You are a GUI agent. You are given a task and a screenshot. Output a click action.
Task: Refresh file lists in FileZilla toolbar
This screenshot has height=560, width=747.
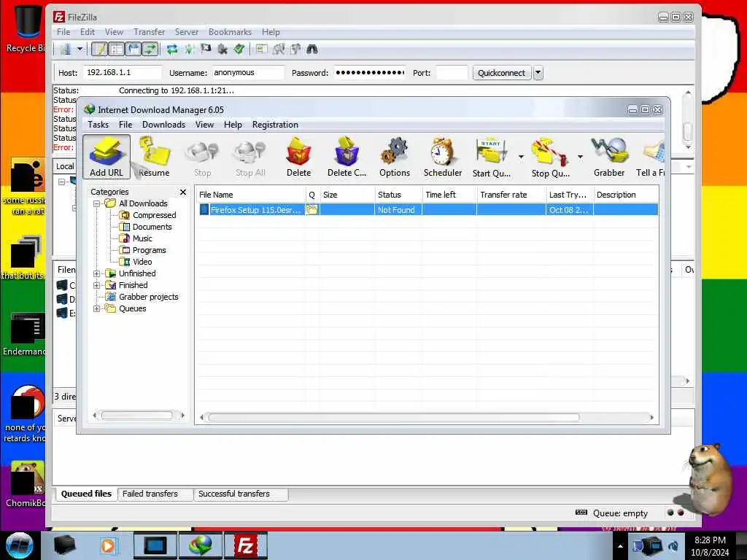[172, 49]
